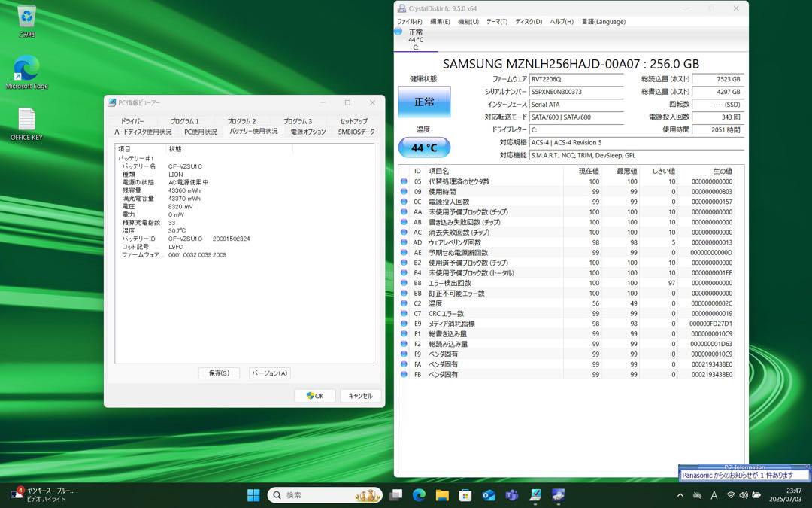Show hidden system tray icons
812x508 pixels.
tap(680, 495)
